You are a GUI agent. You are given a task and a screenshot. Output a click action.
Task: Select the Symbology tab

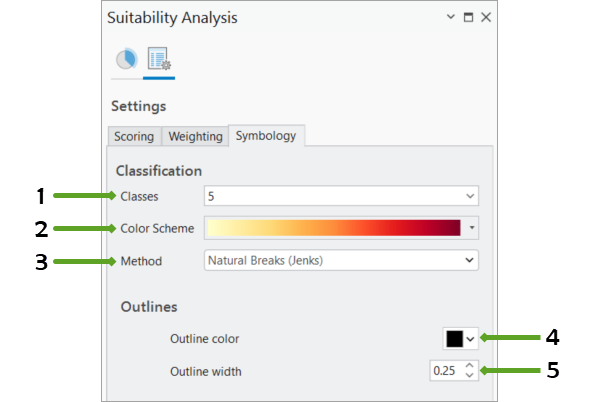click(266, 135)
